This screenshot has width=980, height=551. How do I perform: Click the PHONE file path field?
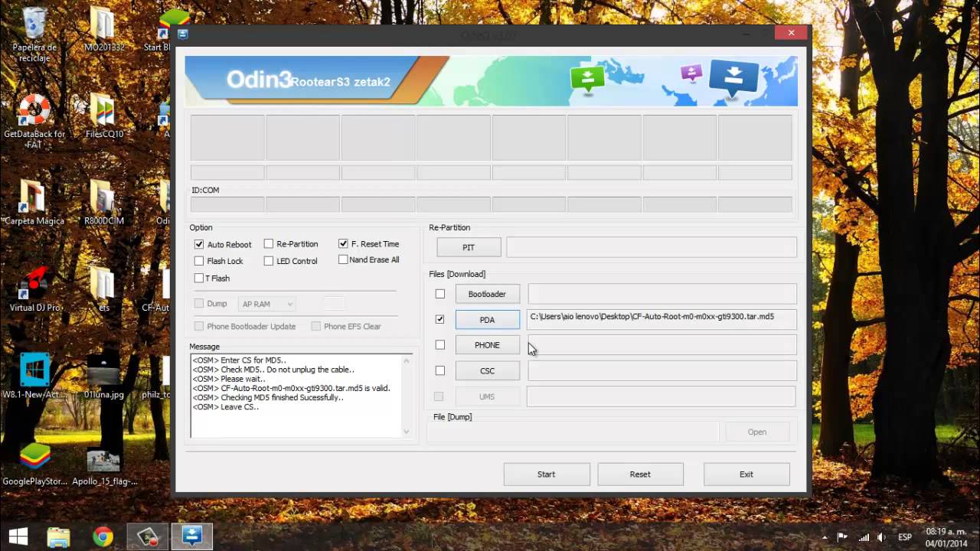pyautogui.click(x=661, y=345)
